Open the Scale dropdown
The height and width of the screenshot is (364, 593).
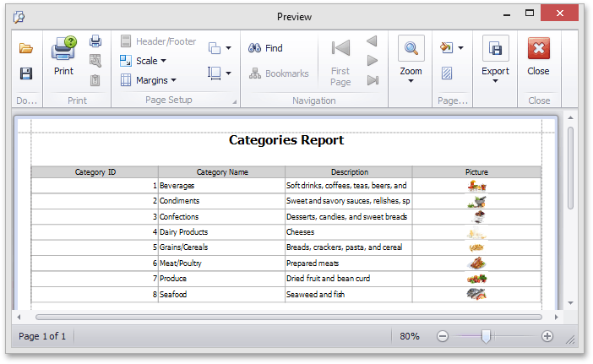(x=143, y=61)
